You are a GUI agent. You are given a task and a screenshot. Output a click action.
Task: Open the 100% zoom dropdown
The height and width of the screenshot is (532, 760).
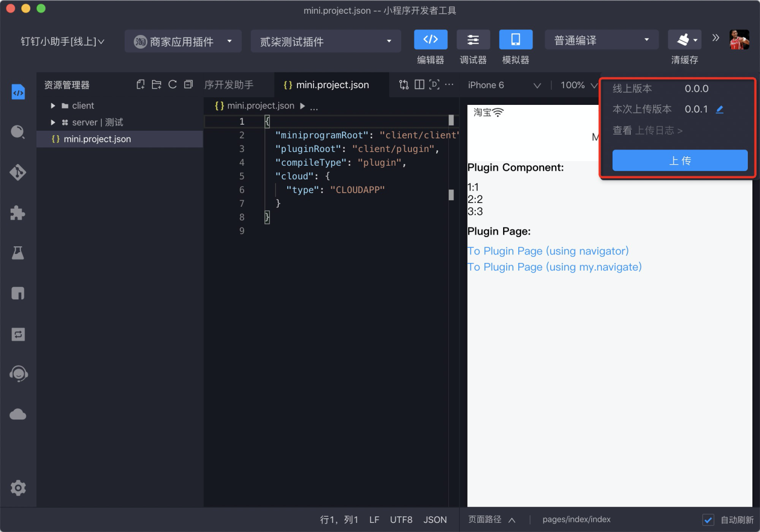click(579, 85)
